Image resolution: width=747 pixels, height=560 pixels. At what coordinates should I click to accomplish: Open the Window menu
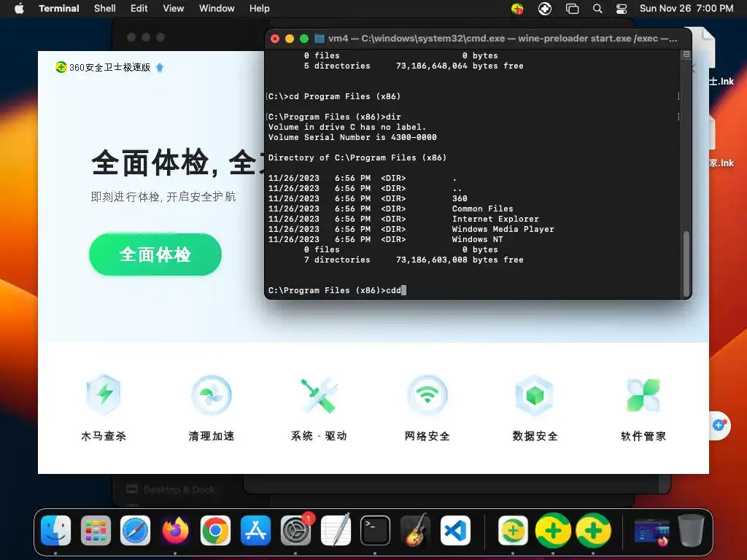[217, 8]
